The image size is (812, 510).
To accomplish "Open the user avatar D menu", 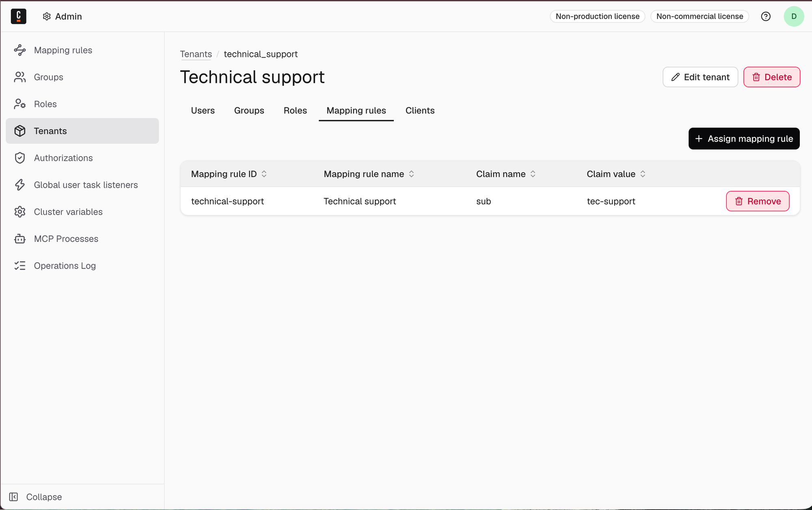I will 794,16.
